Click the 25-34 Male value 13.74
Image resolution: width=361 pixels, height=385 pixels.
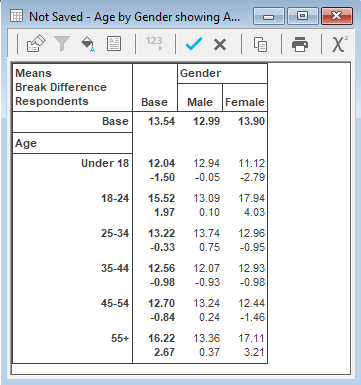pos(207,233)
